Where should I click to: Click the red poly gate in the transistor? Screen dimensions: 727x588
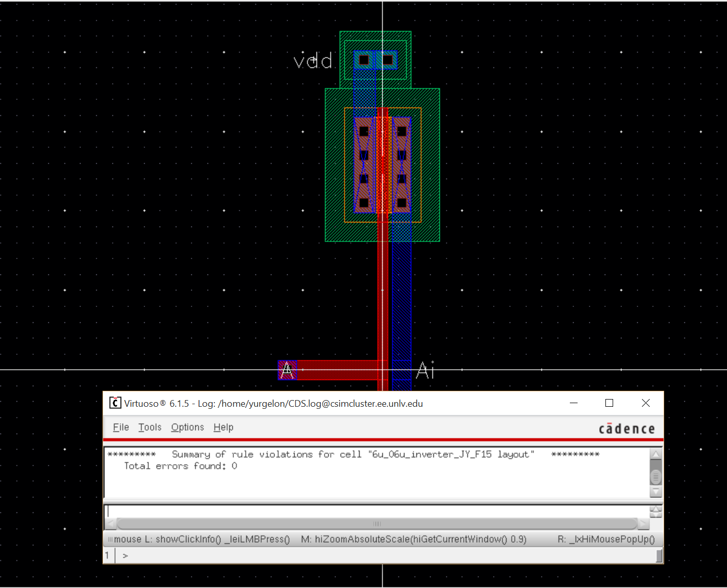[x=382, y=165]
